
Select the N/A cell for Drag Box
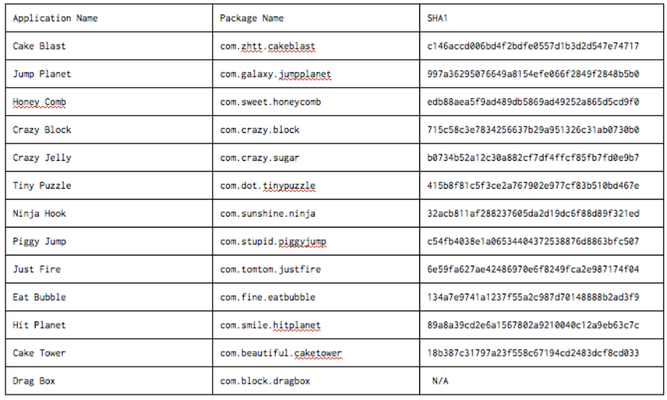[541, 381]
